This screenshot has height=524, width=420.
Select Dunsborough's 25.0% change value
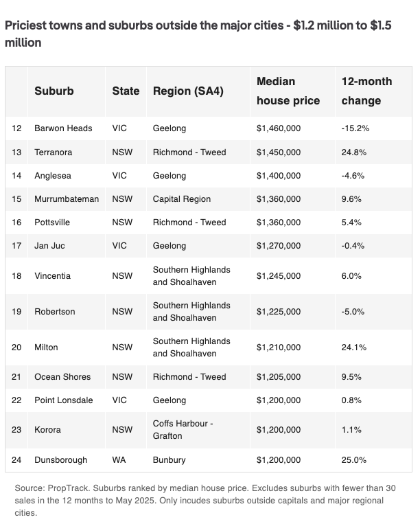353,460
